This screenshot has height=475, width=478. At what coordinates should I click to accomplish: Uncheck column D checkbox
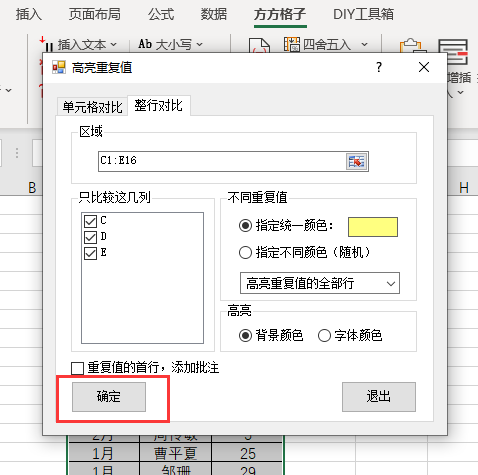(x=90, y=237)
